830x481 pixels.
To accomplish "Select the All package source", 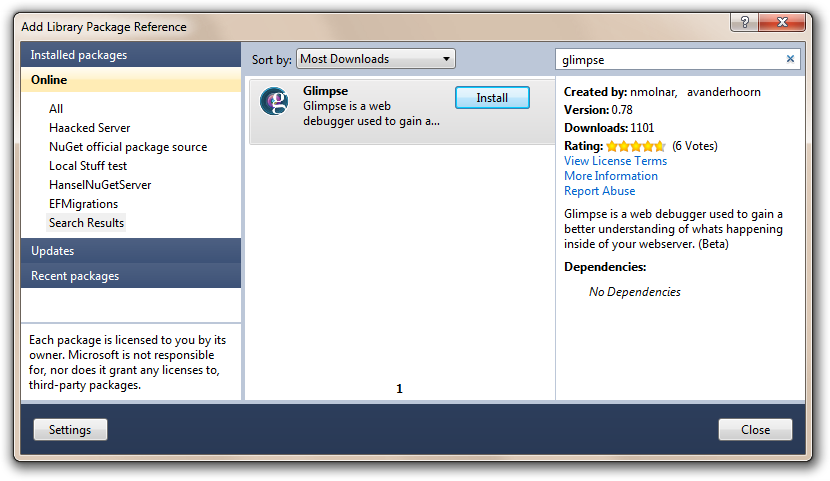I will (x=56, y=108).
